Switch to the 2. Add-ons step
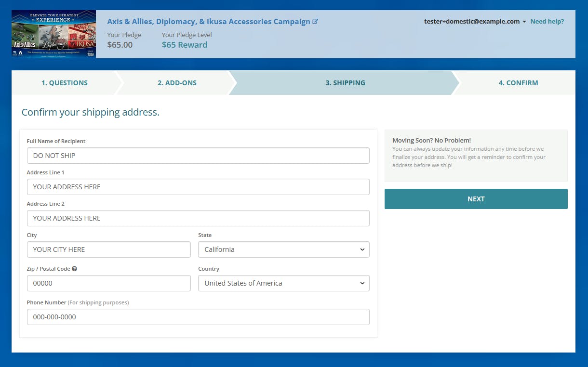588x367 pixels. coord(177,83)
